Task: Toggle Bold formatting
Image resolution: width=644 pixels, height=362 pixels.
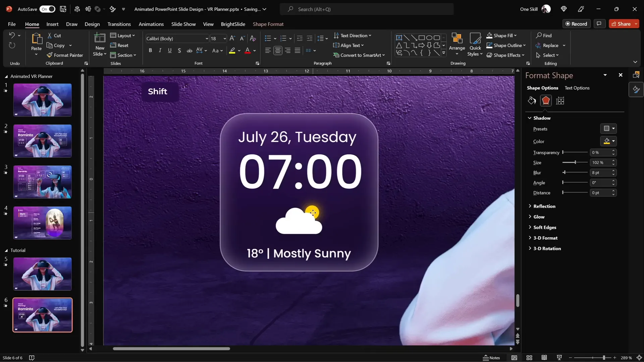Action: (x=150, y=51)
